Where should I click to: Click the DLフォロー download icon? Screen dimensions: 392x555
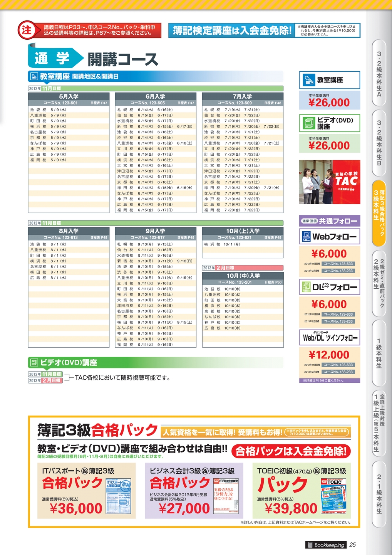pyautogui.click(x=306, y=287)
